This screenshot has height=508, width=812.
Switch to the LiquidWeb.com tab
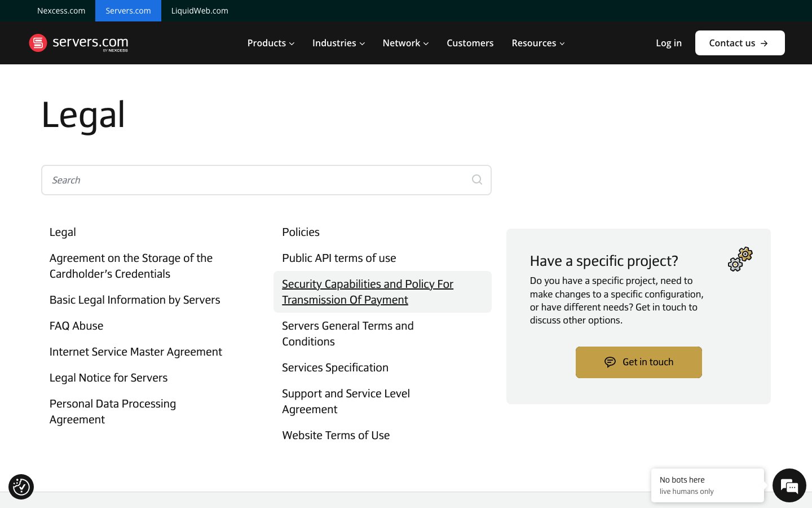click(x=200, y=11)
